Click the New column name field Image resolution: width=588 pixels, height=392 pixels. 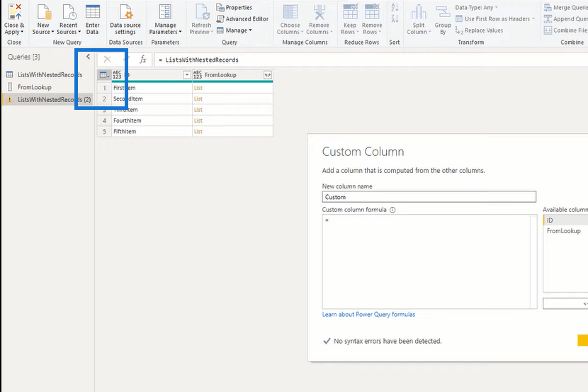[x=429, y=197]
